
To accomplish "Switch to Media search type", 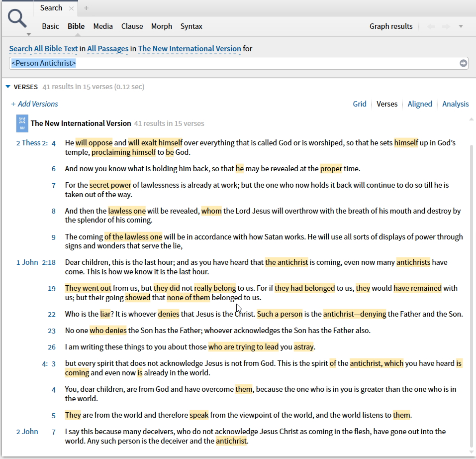I will pos(103,26).
